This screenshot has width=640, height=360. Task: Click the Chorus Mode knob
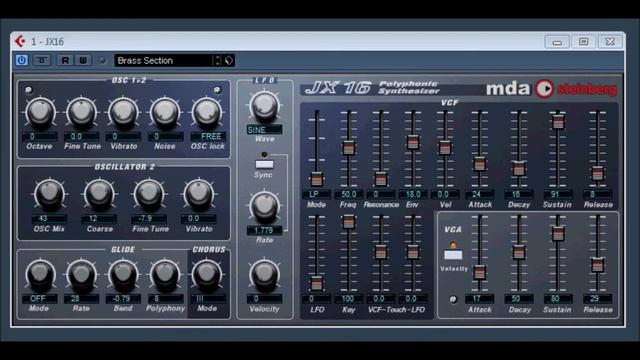[x=207, y=275]
